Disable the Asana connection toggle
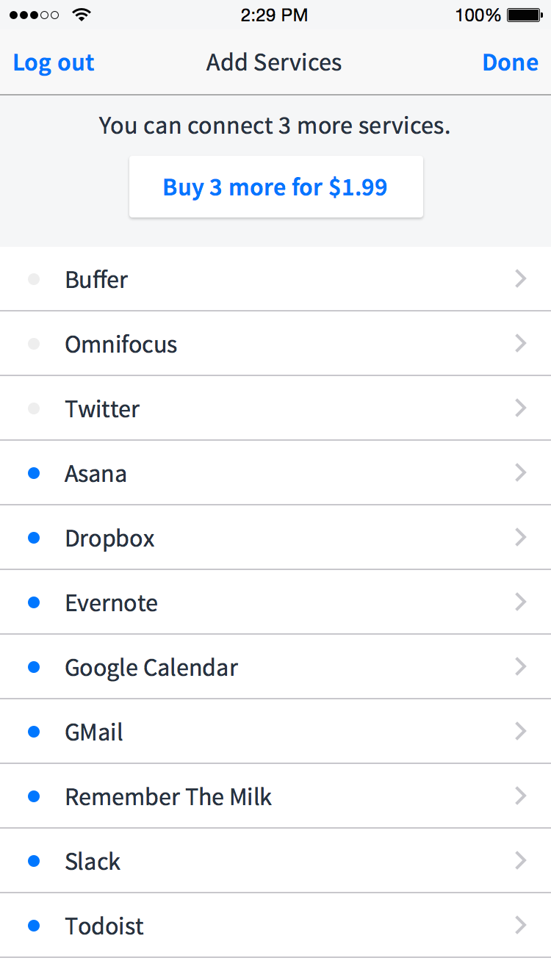This screenshot has width=551, height=980. tap(34, 472)
